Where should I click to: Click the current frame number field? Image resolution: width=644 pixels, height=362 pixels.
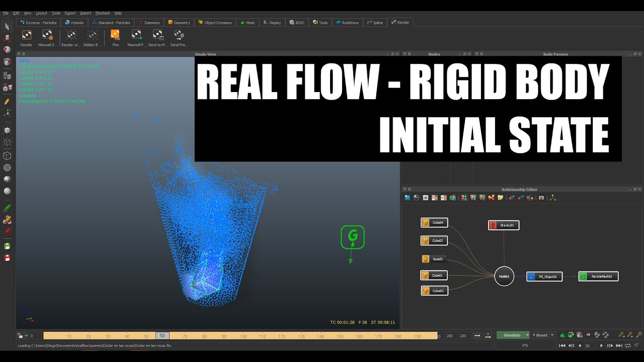tap(591, 345)
